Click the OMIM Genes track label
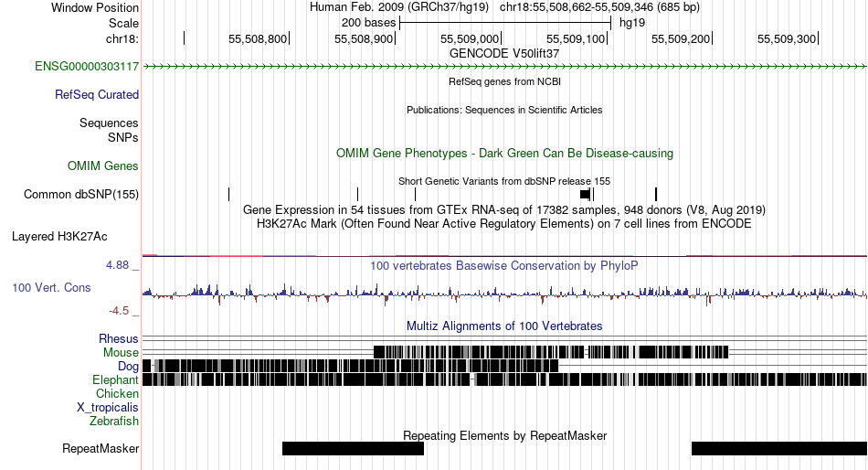Screen dimensions: 868x470 pyautogui.click(x=103, y=166)
